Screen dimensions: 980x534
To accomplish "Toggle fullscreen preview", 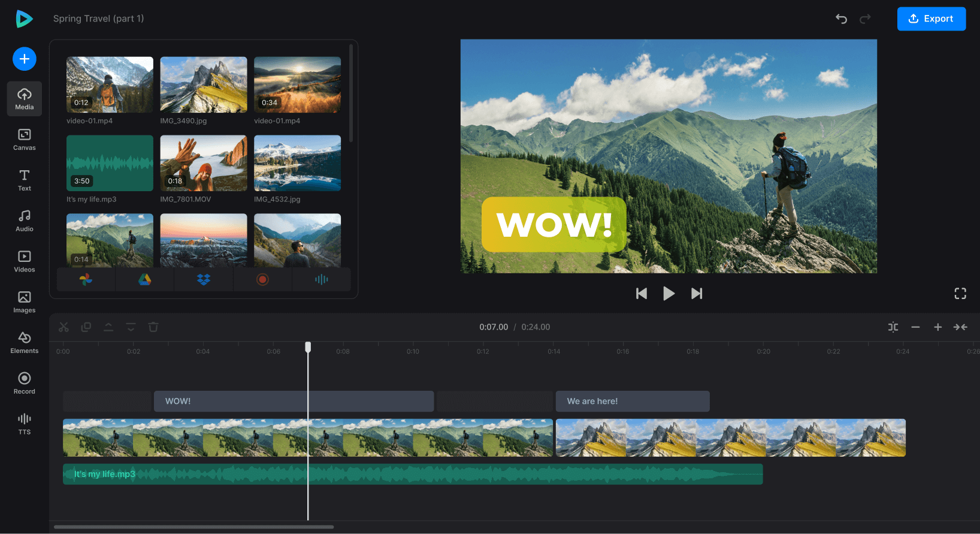I will pyautogui.click(x=960, y=294).
